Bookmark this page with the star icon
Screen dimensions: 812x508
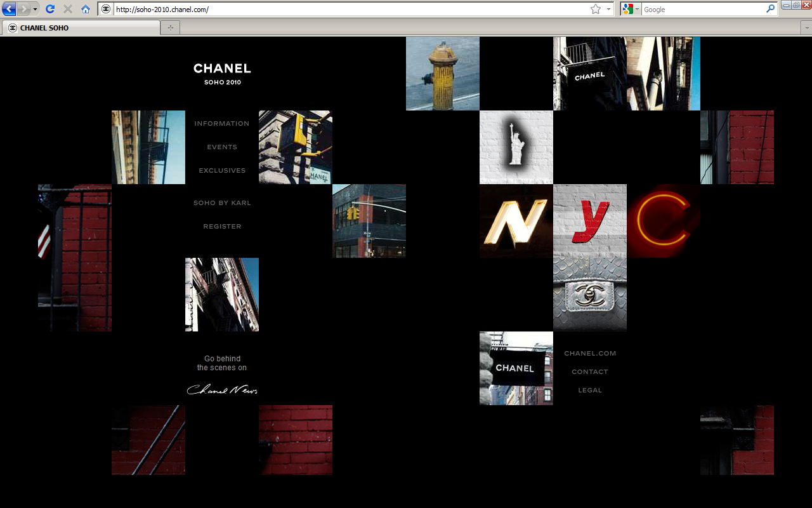pos(595,9)
